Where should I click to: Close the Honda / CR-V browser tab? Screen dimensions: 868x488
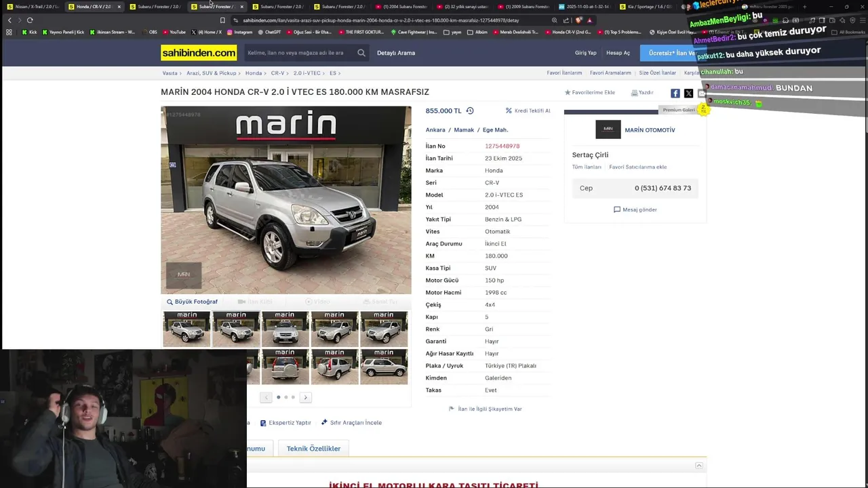[x=119, y=7]
